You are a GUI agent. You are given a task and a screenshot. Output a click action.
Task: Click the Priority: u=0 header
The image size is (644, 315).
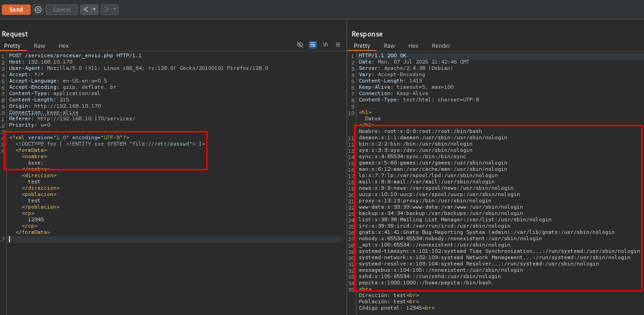tap(30, 125)
